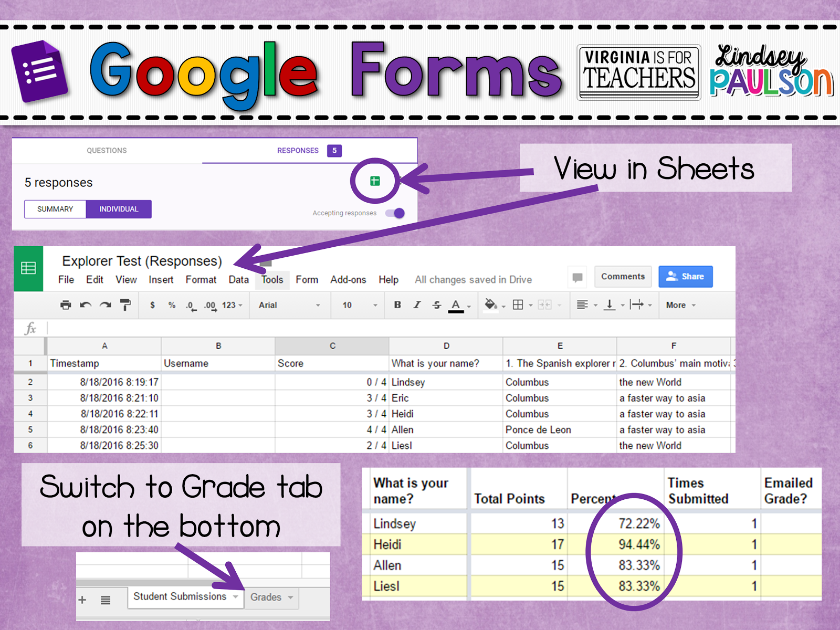
Task: Open the File menu
Action: [66, 280]
